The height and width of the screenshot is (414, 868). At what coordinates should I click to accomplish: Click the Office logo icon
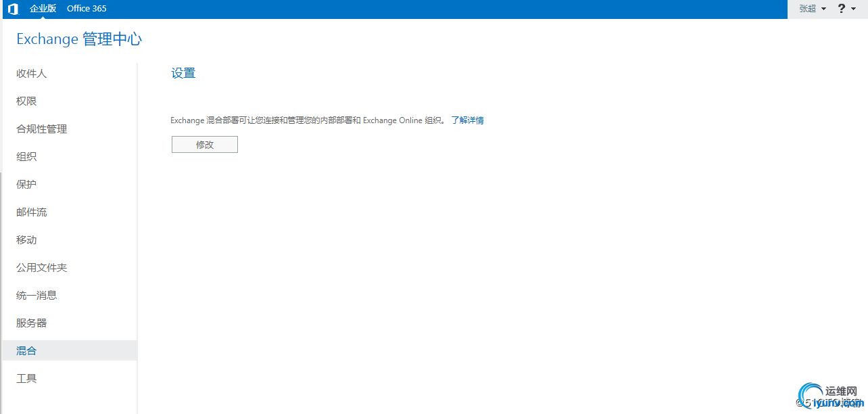pos(13,9)
